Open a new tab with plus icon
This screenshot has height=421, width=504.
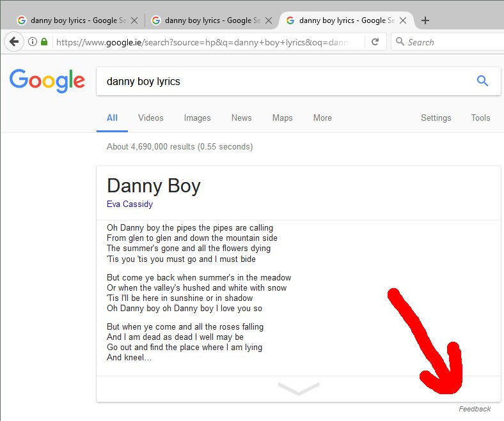[425, 20]
